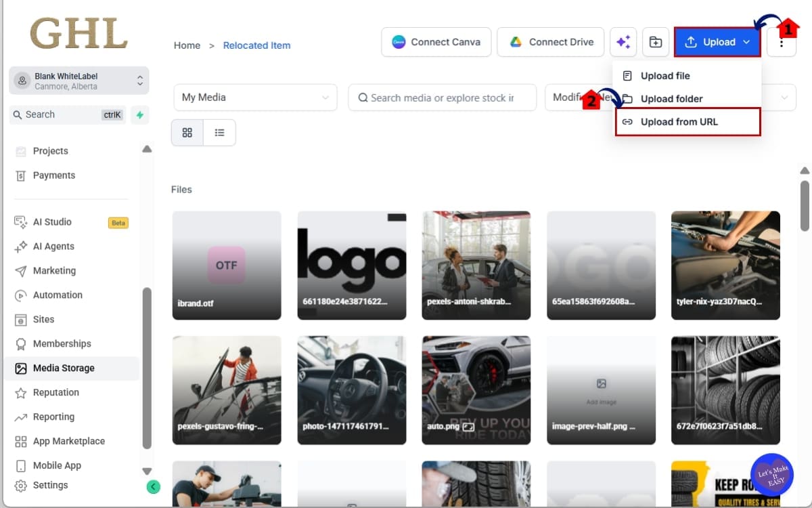Open image-prev-half.png thumbnail
This screenshot has height=508, width=812.
click(601, 390)
